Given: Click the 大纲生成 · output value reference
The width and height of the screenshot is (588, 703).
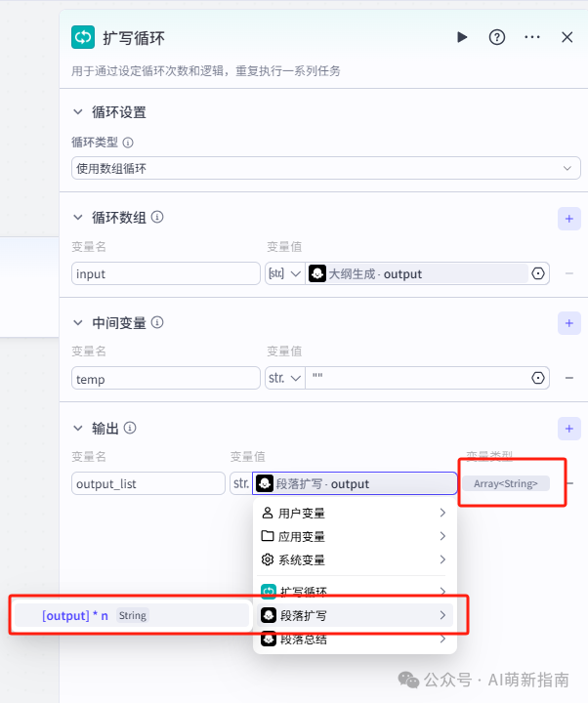Looking at the screenshot, I should click(x=416, y=273).
